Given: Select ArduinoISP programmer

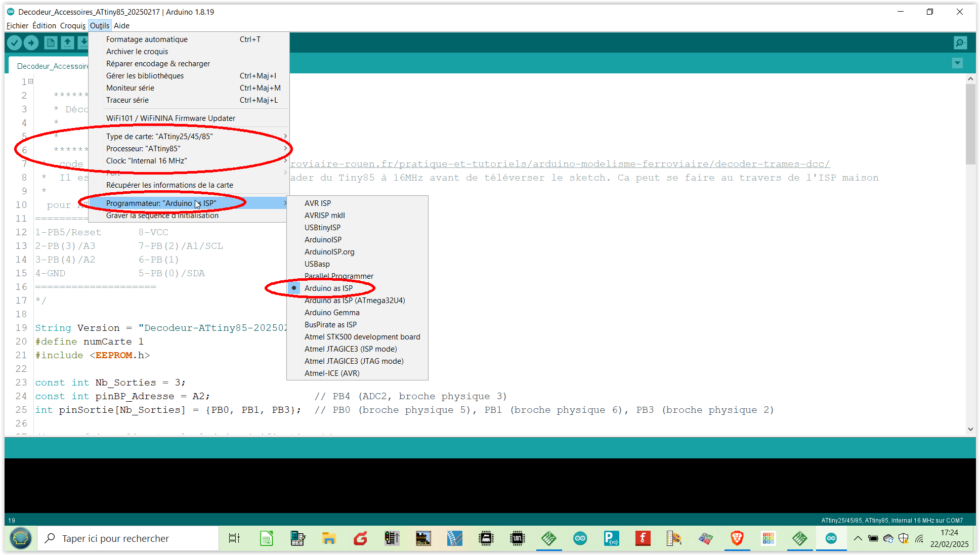Looking at the screenshot, I should (x=357, y=240).
